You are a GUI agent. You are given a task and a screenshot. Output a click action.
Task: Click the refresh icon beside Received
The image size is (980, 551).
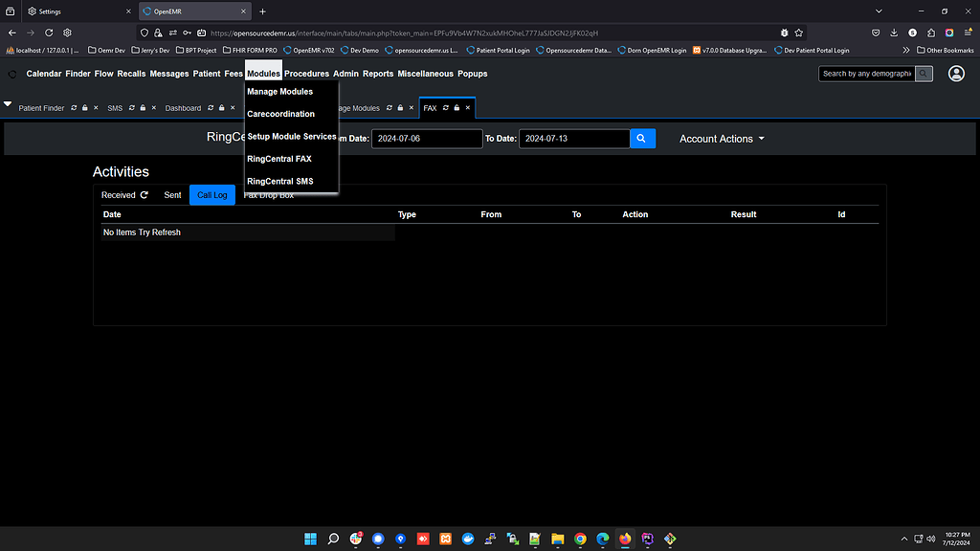pos(145,195)
